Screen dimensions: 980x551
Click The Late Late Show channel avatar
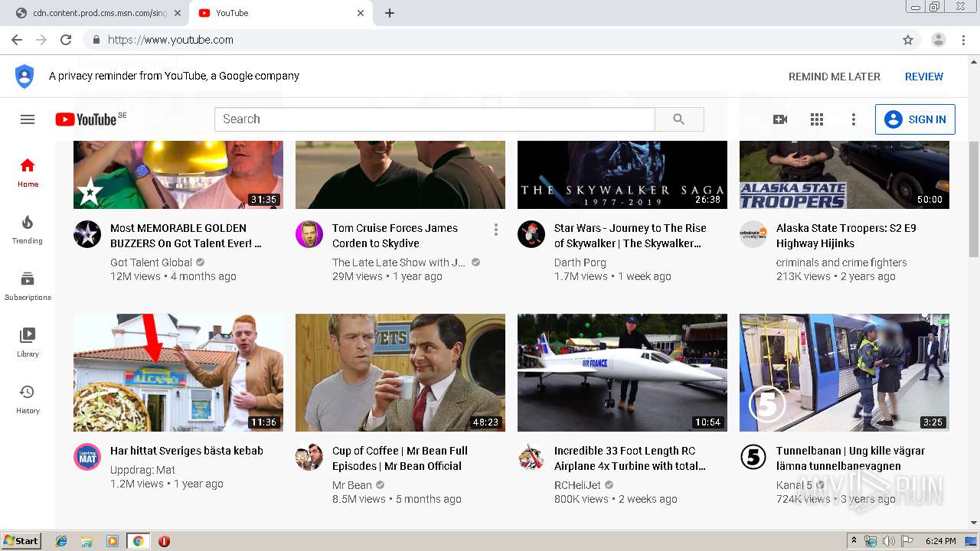point(309,234)
